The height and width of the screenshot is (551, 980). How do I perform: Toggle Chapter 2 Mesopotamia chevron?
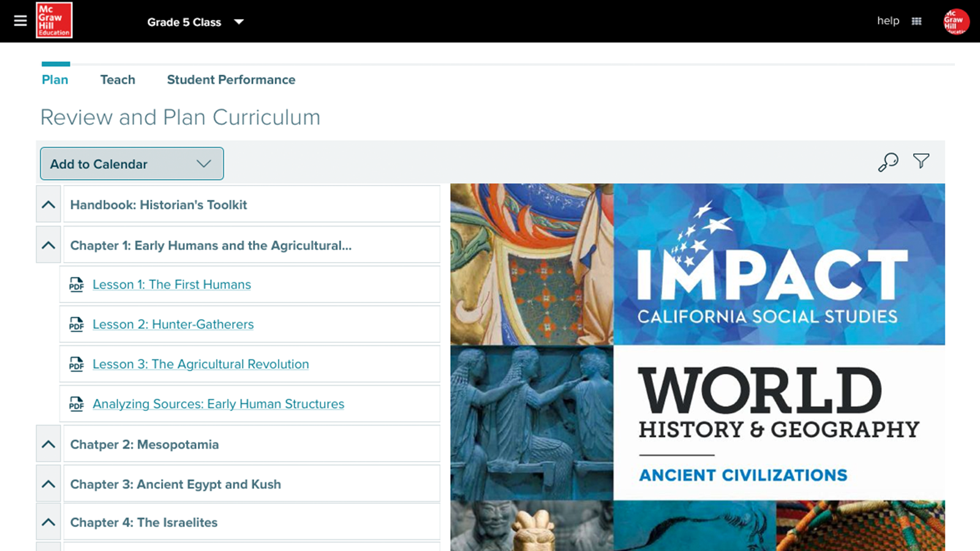[x=48, y=444]
